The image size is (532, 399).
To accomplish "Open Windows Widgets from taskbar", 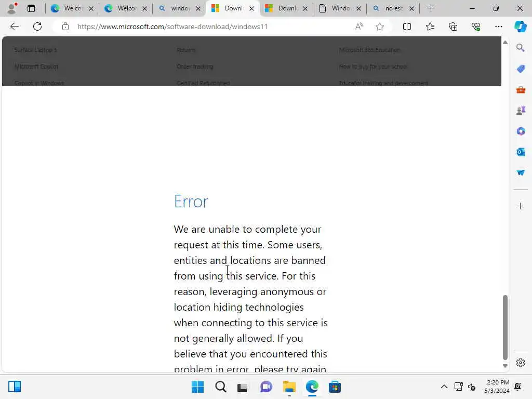I will tap(15, 387).
